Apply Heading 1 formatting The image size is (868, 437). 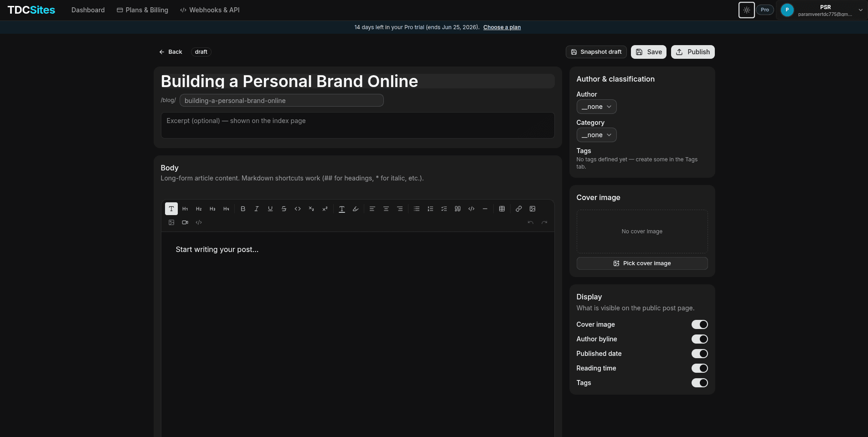click(185, 209)
